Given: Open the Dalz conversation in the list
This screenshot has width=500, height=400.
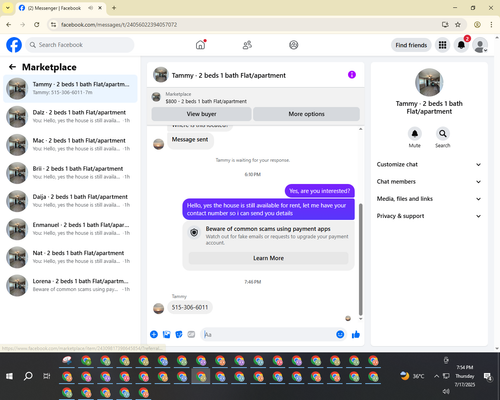Looking at the screenshot, I should coord(70,117).
